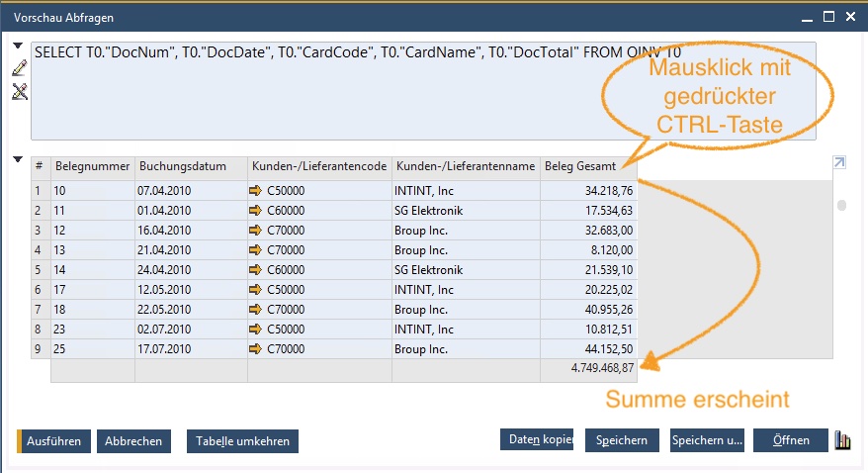Image resolution: width=868 pixels, height=473 pixels.
Task: Save query with Speichern button
Action: [622, 440]
